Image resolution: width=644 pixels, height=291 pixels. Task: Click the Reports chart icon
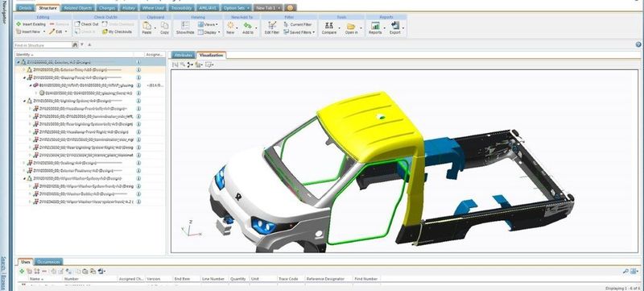tap(375, 26)
